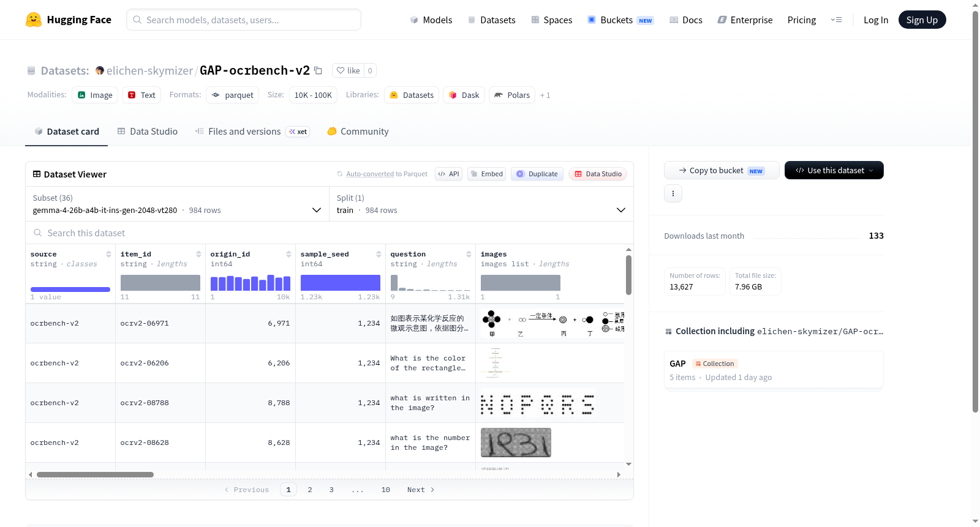Open the captcha number image thumbnail
This screenshot has width=980, height=527.
[x=516, y=443]
